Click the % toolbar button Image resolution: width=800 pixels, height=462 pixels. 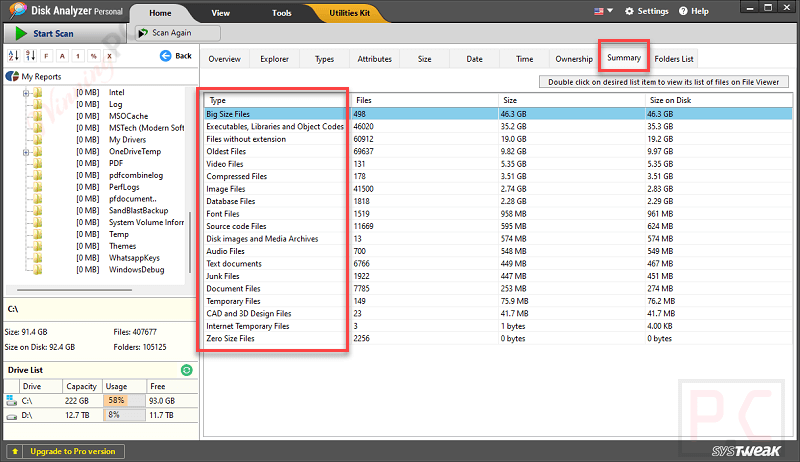pos(94,56)
